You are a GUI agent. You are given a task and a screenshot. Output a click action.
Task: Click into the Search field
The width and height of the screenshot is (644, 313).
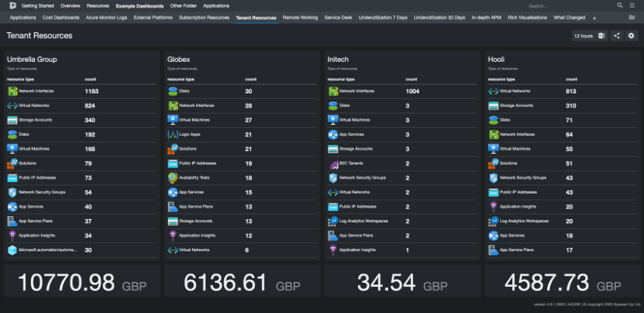tap(571, 6)
